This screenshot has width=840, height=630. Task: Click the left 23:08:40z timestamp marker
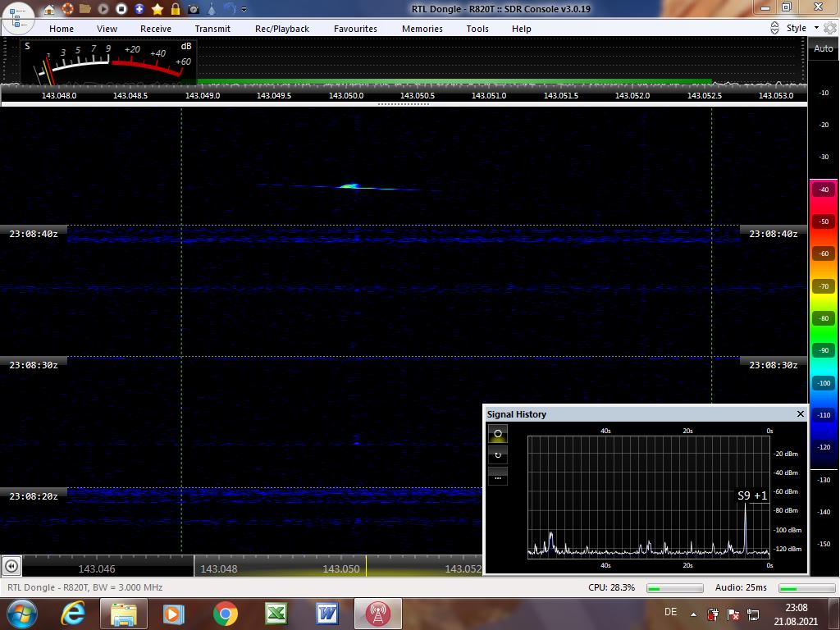pos(33,234)
